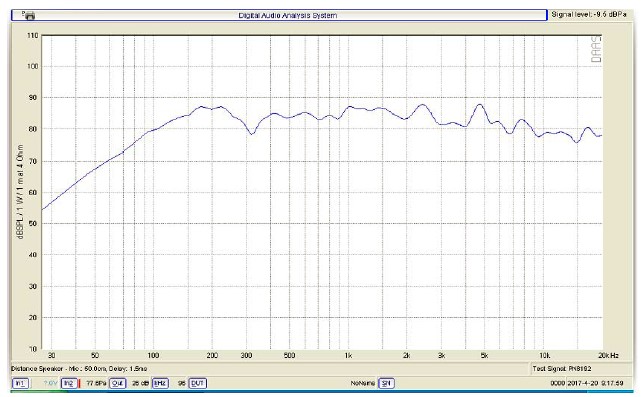The image size is (643, 397).
Task: Select the In1 input button
Action: [x=20, y=383]
